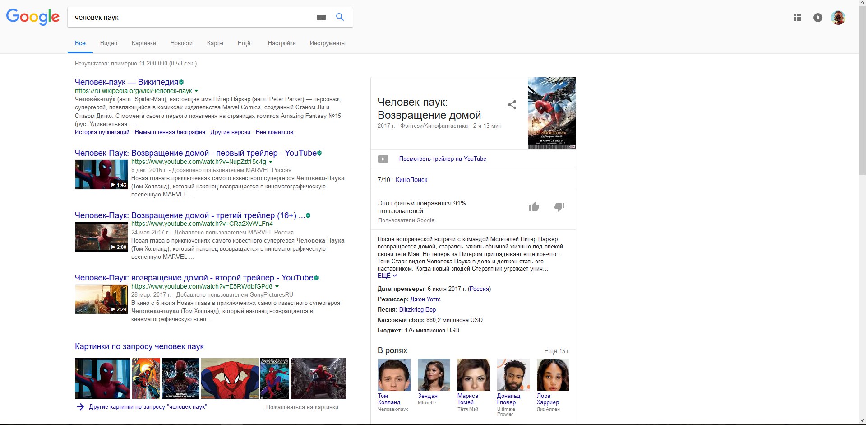Open Человек-паук — Википедия result
868x425 pixels.
[127, 82]
